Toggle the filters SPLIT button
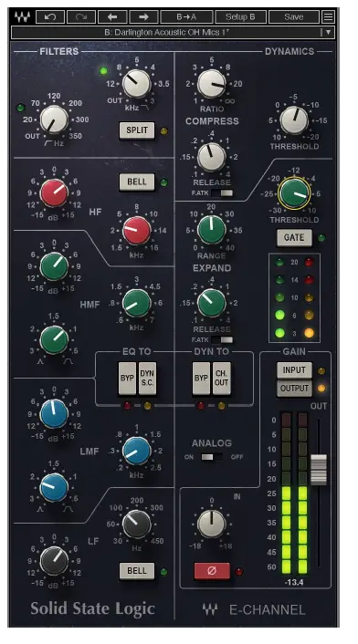 (137, 130)
